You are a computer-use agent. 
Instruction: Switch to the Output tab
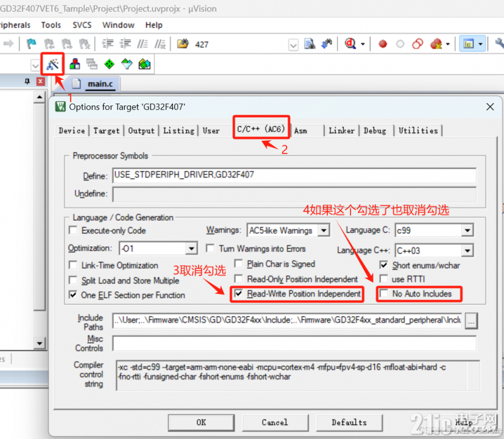[x=141, y=130]
